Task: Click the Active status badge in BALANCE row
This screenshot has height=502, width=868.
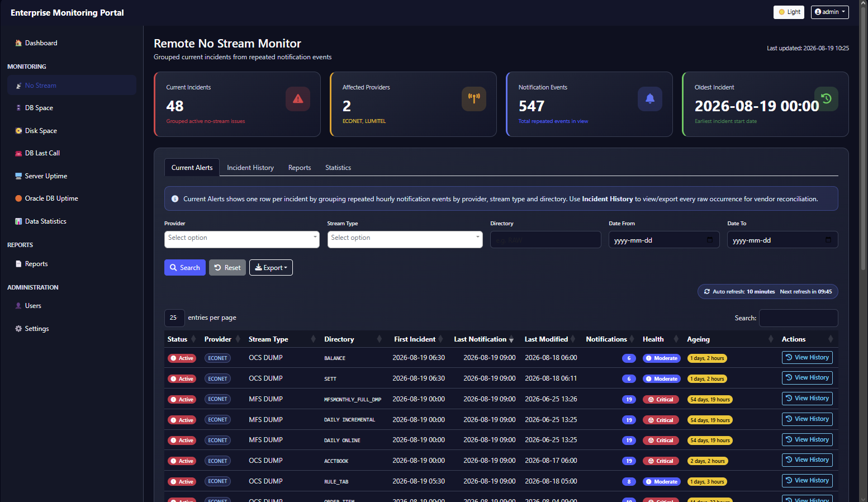Action: pos(182,358)
